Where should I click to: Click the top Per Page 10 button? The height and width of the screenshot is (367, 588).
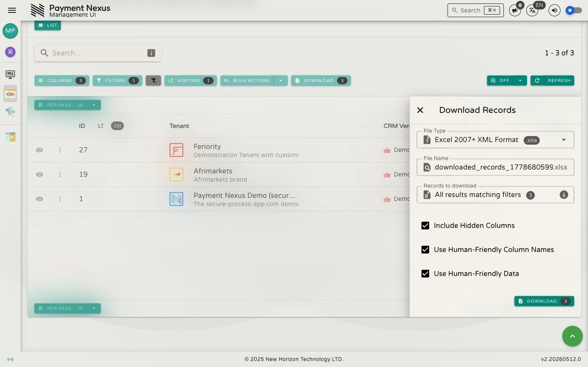click(x=61, y=105)
